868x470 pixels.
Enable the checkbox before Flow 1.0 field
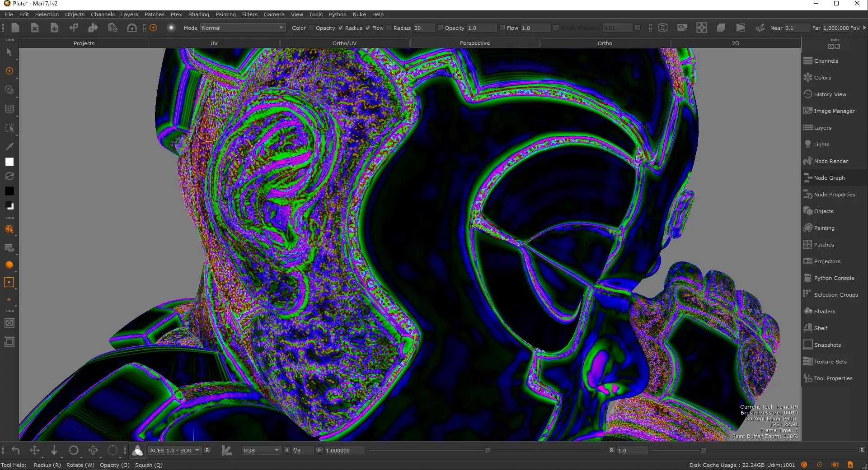(502, 28)
